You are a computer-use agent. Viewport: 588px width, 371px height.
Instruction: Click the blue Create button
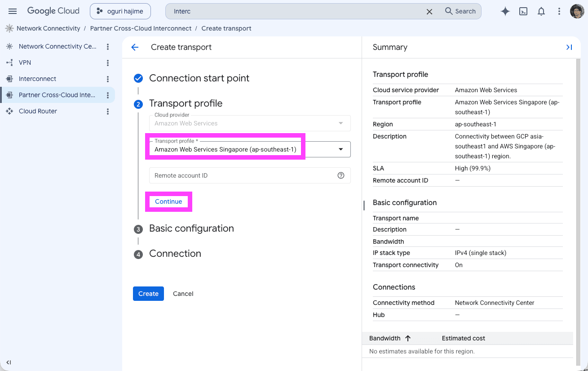[x=148, y=294]
